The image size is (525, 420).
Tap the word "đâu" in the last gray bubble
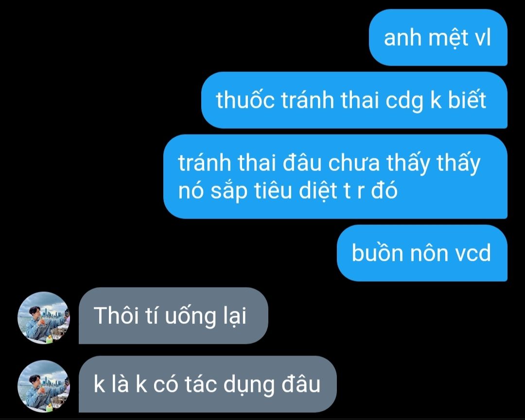(x=301, y=384)
